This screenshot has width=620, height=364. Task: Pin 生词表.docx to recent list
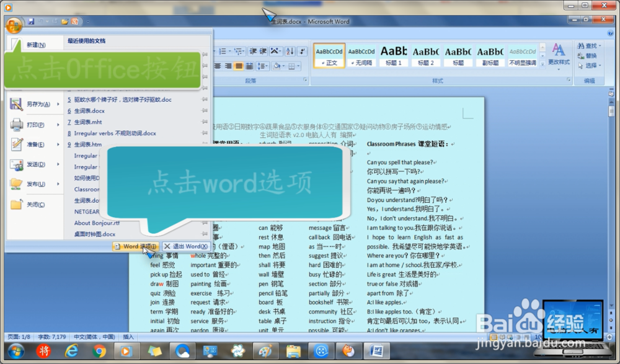tap(205, 111)
